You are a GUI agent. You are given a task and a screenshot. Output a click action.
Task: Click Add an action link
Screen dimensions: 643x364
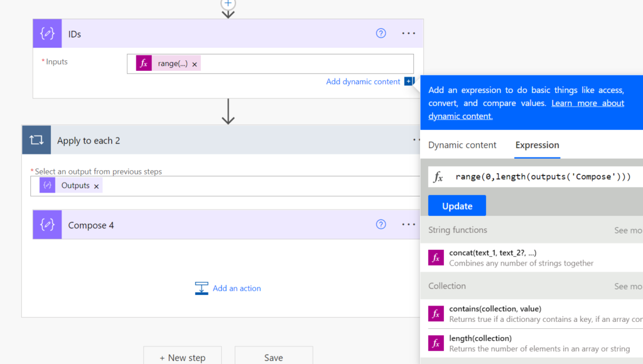237,288
